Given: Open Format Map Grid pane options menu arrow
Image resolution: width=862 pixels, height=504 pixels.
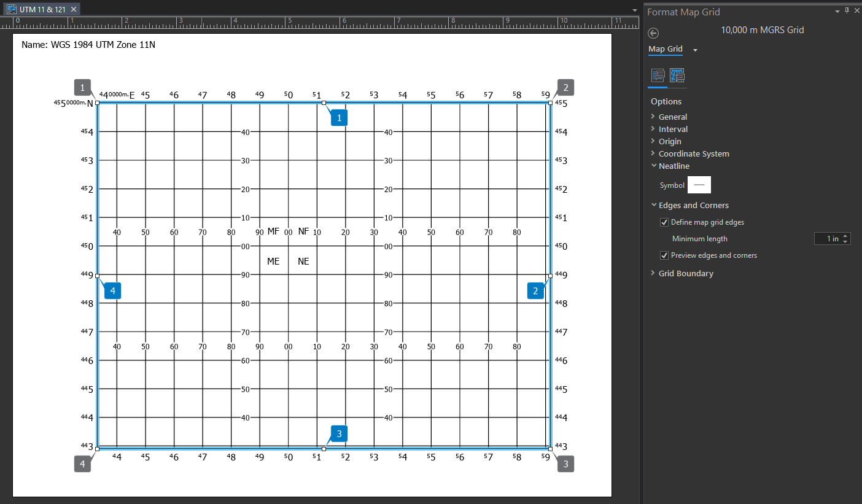Looking at the screenshot, I should click(x=837, y=11).
